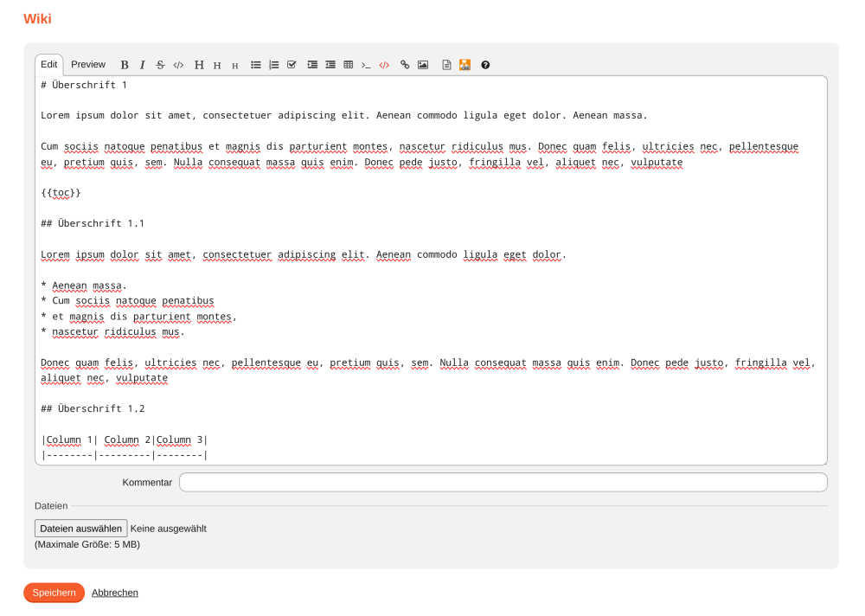Open the link insertion tool

[x=404, y=64]
